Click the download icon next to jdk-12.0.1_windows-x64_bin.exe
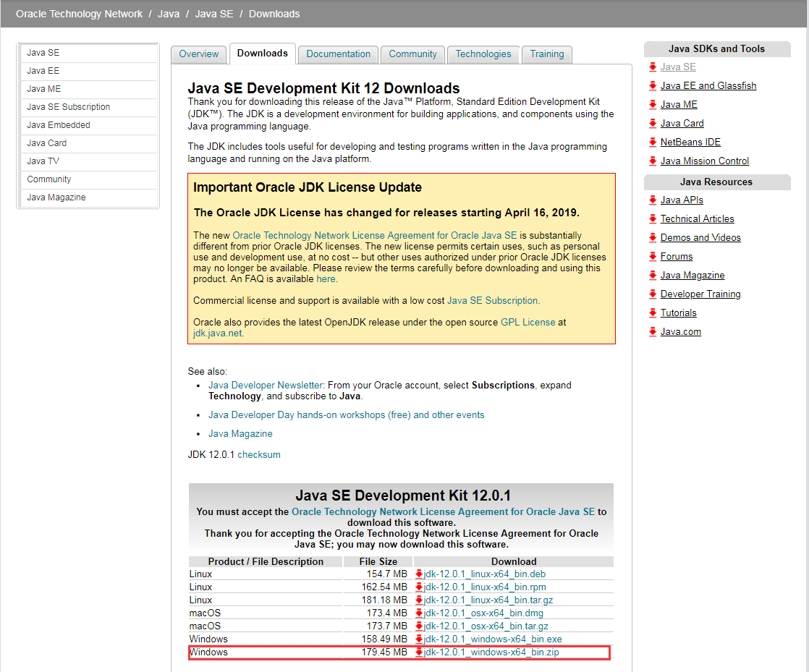 pyautogui.click(x=420, y=639)
